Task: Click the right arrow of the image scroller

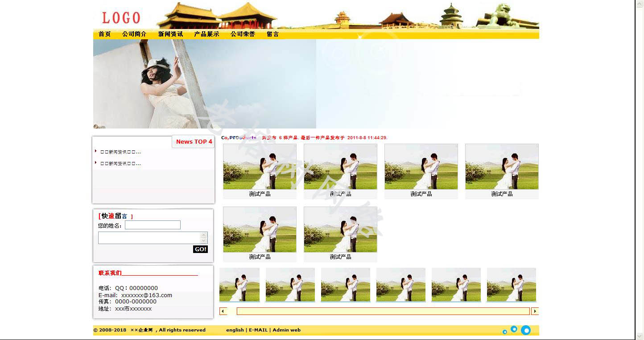Action: [535, 311]
